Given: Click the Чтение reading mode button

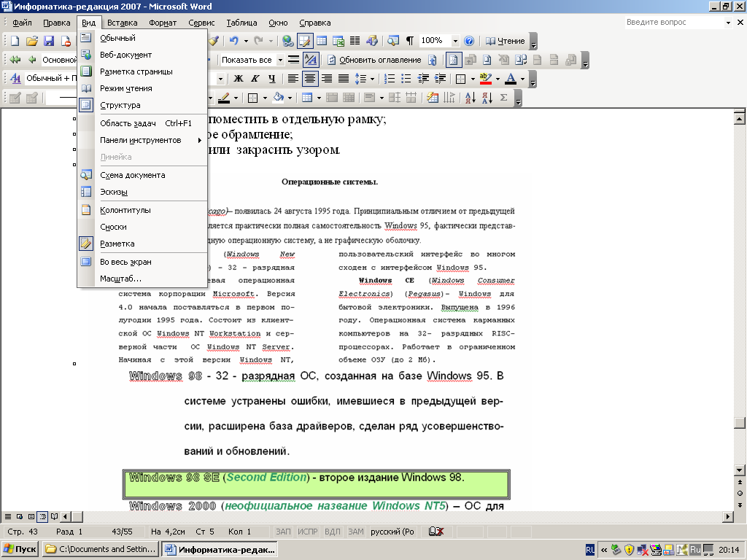Looking at the screenshot, I should pyautogui.click(x=505, y=41).
